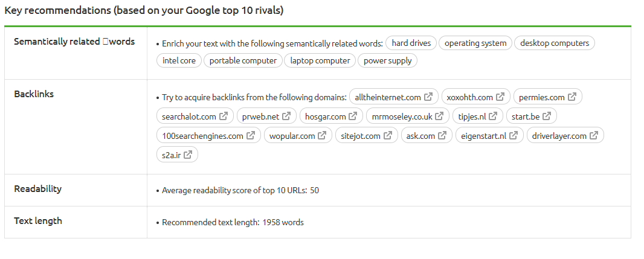Open external link icon next to ask.com
Screen dimensions: 644x259
[442, 135]
